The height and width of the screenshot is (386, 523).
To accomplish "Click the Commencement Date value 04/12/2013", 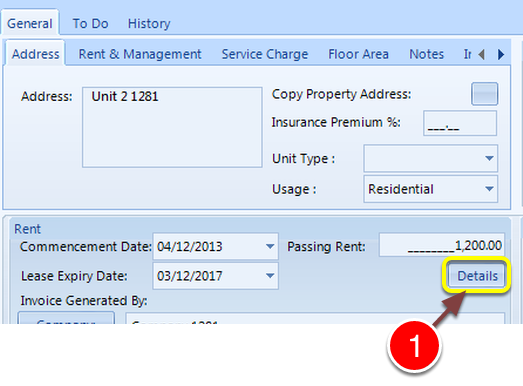I will point(189,247).
